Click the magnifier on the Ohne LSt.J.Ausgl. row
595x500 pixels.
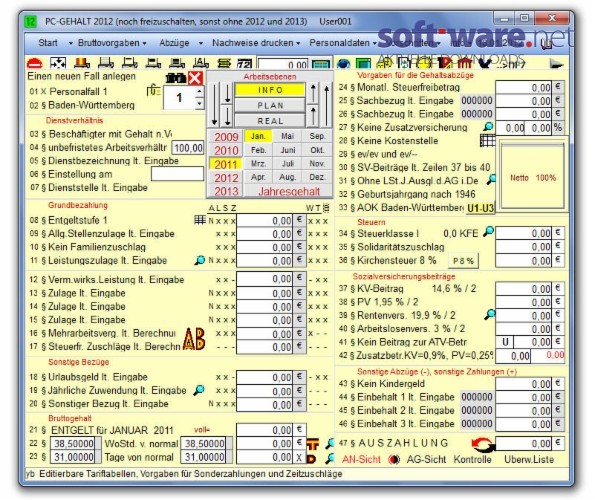coord(492,179)
